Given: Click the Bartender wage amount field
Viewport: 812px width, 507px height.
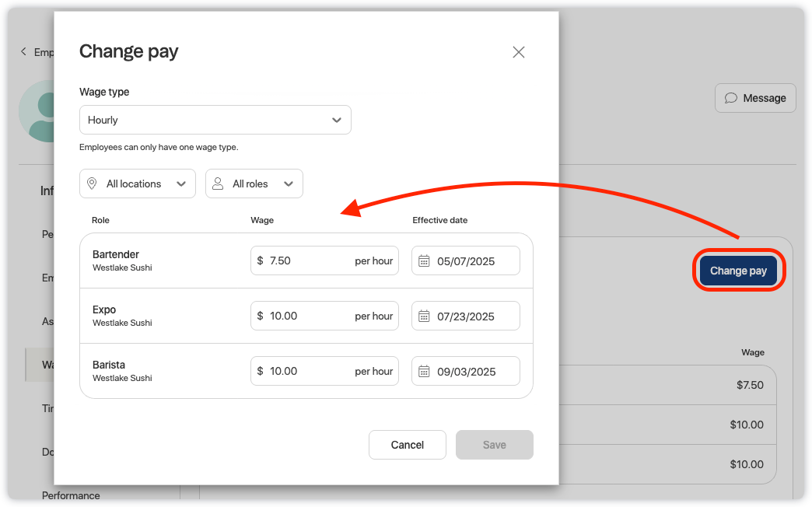Looking at the screenshot, I should pos(307,261).
